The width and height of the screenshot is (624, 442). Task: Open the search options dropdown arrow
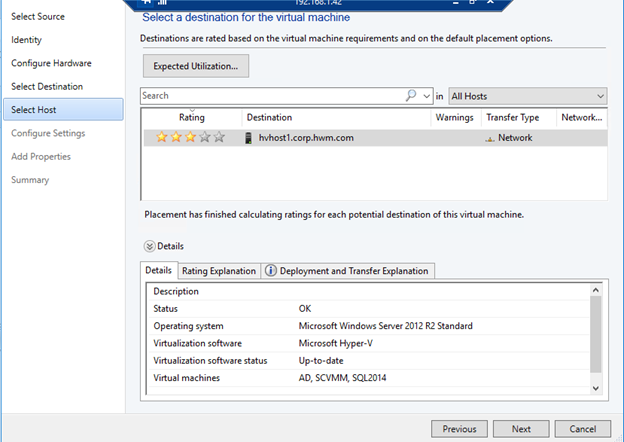[x=427, y=96]
